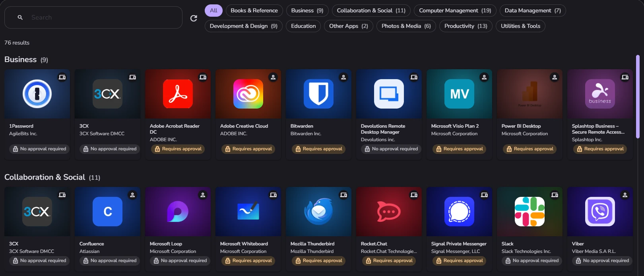Image resolution: width=644 pixels, height=276 pixels.
Task: Select the Microsoft Visio Plan 2 MV icon
Action: point(459,94)
